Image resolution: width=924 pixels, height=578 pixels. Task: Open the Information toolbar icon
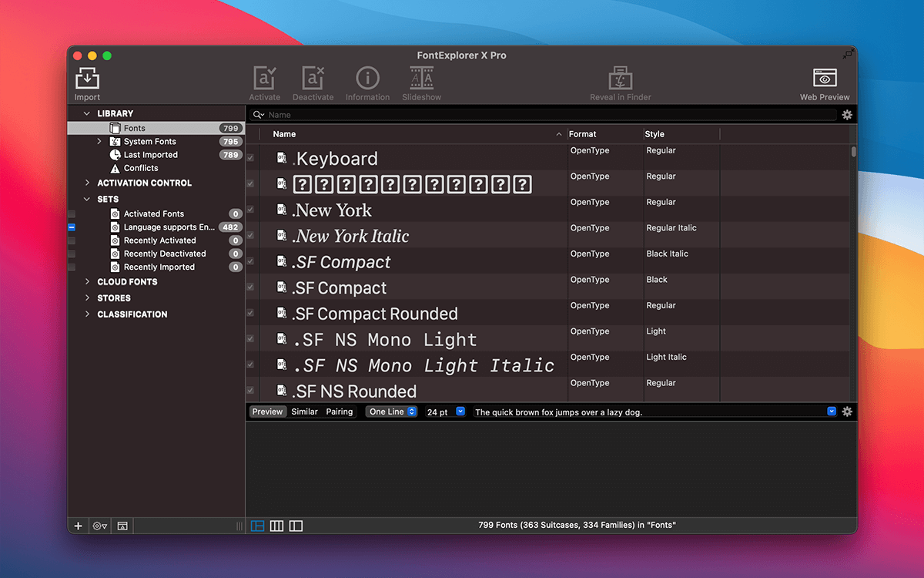[x=367, y=78]
